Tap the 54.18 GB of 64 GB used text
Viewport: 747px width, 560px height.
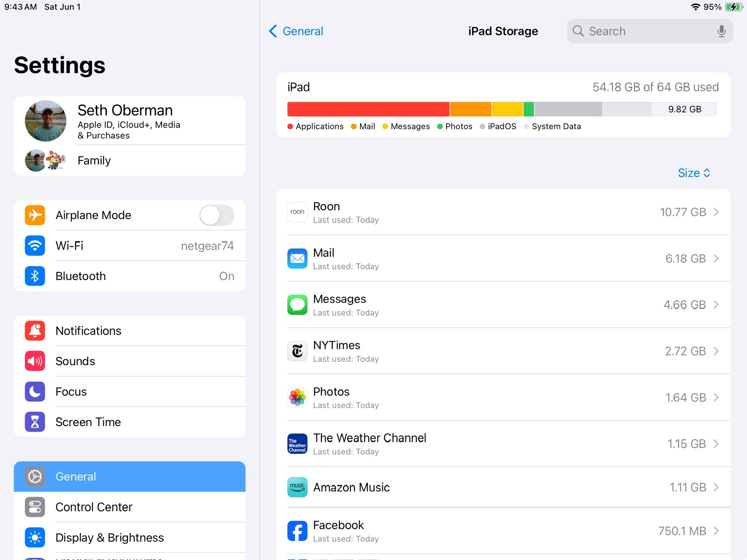(655, 87)
